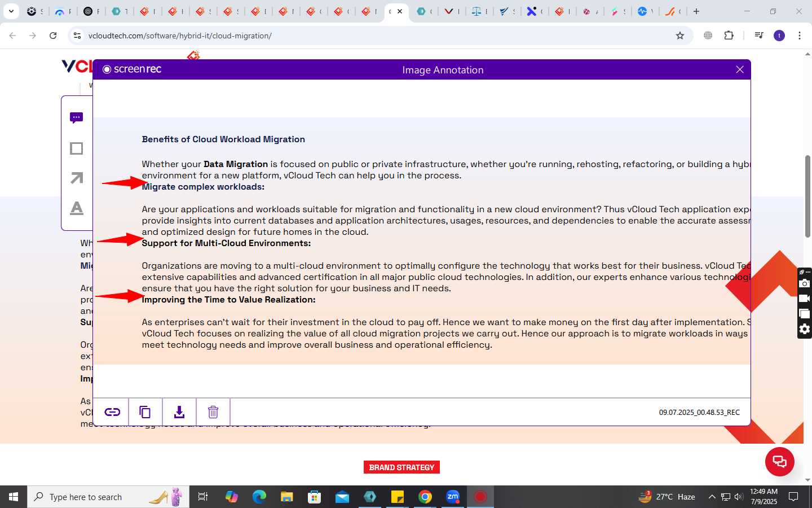Screen dimensions: 812x508
Task: Open the Windows Start menu
Action: (x=14, y=497)
